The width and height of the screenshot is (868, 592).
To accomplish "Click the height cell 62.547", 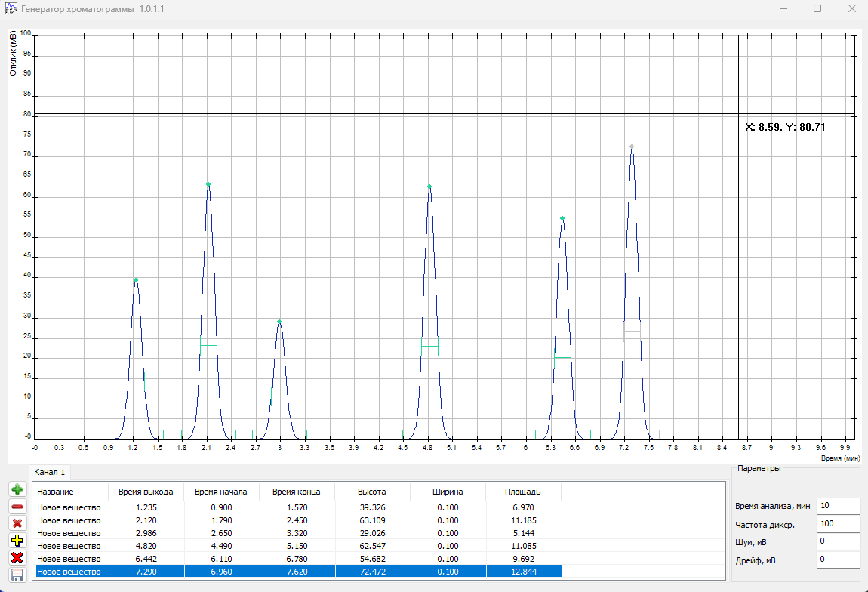I will 372,546.
